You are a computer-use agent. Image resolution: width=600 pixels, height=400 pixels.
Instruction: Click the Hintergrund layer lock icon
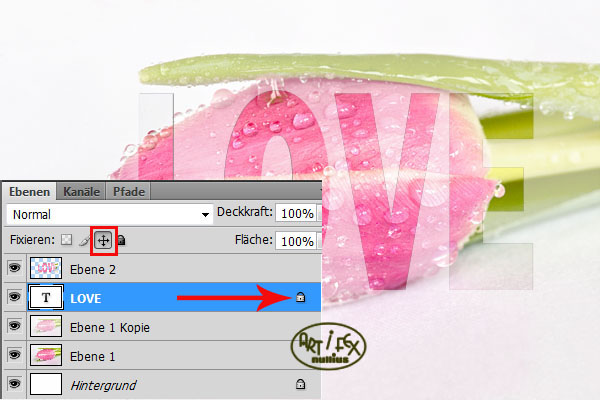point(301,384)
